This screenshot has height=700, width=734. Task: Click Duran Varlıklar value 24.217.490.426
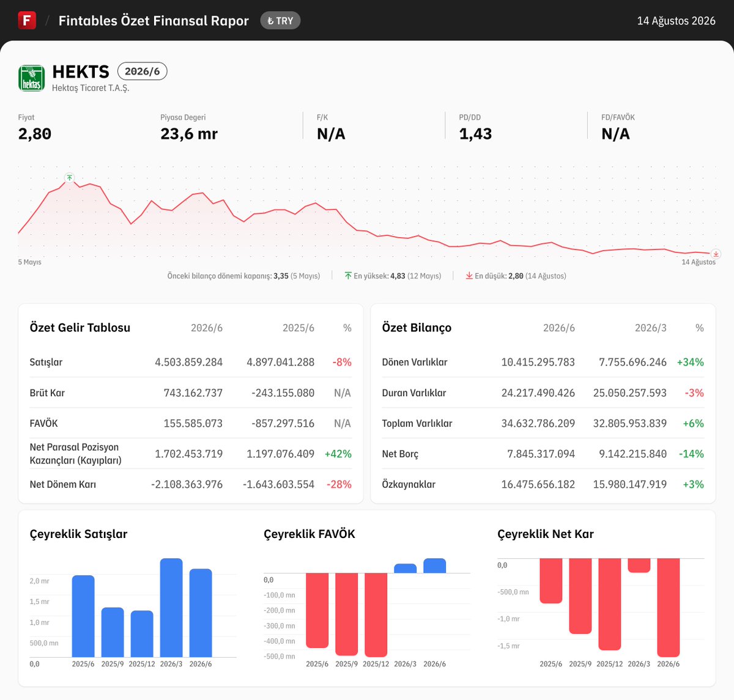(x=538, y=392)
